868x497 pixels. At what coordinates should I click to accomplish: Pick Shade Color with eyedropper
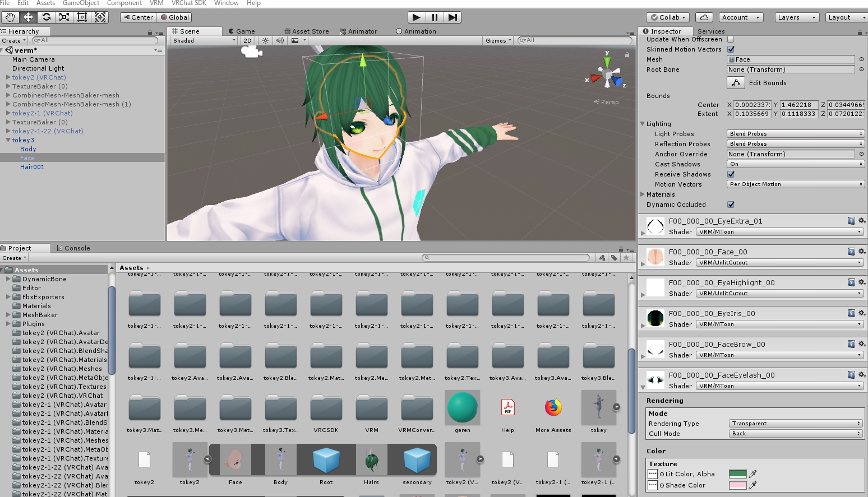tap(753, 485)
